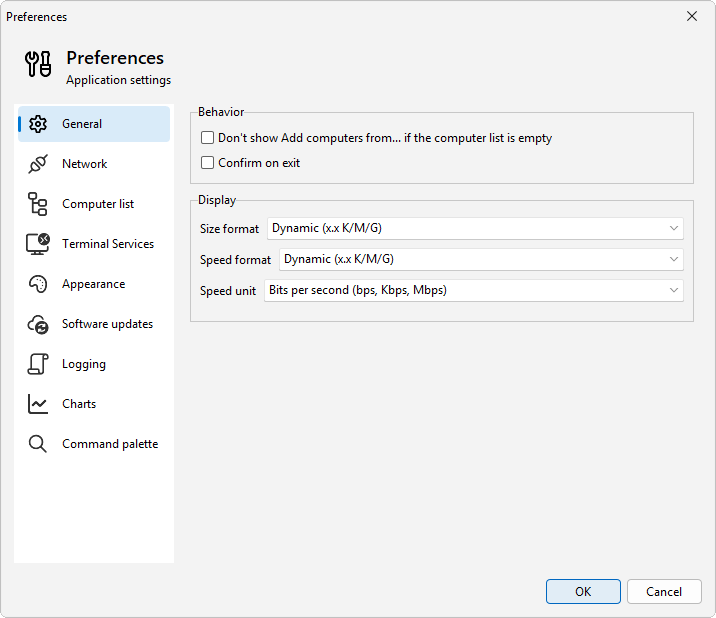This screenshot has height=618, width=716.
Task: Click the Terminal Services monitor icon
Action: 38,244
